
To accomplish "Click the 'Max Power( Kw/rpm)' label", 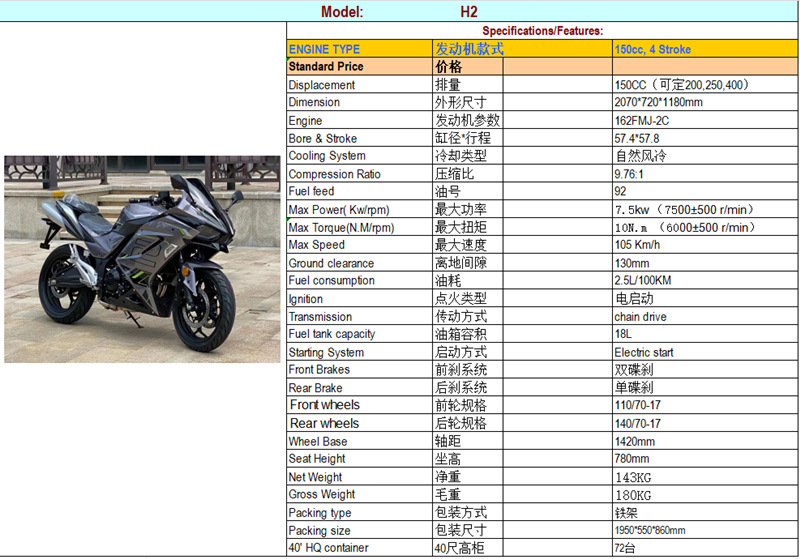I will tap(338, 210).
